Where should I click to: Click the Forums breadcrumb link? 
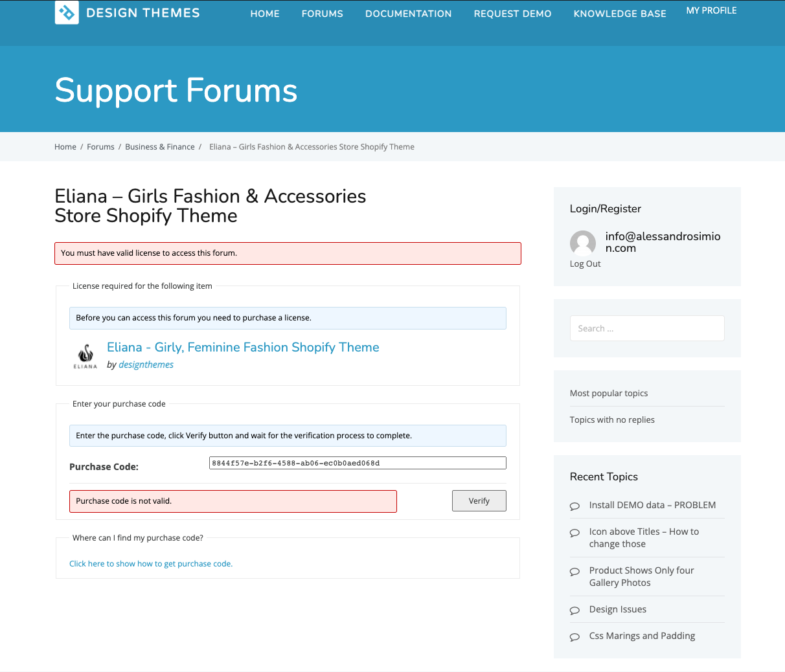tap(100, 147)
